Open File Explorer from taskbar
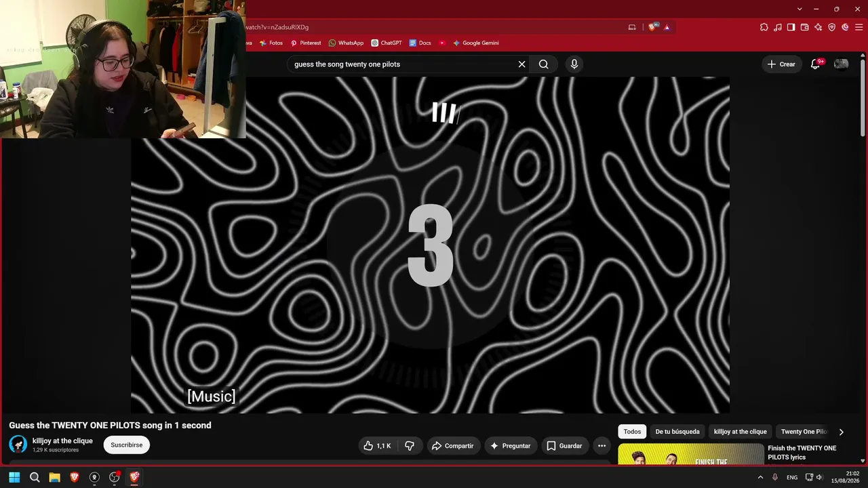This screenshot has width=868, height=488. coord(54,477)
